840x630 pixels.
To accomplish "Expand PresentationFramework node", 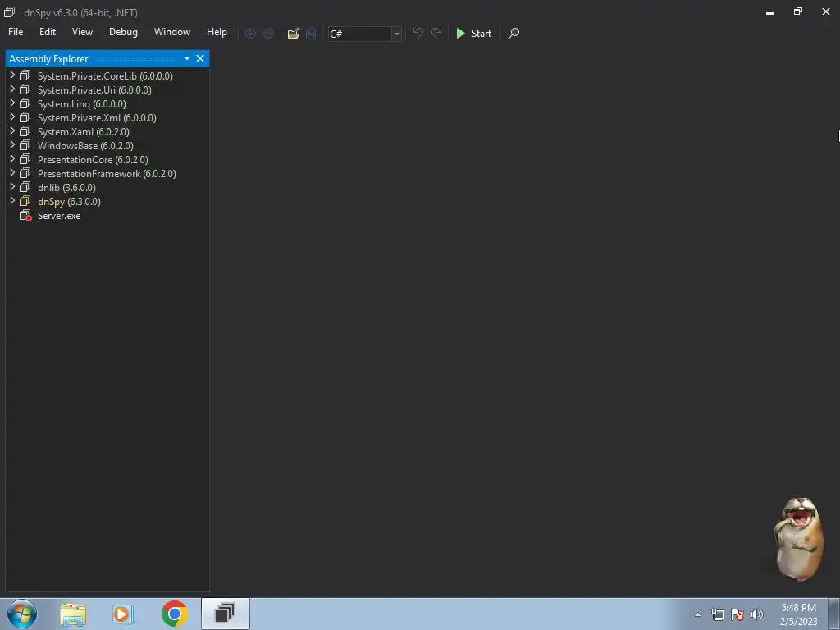I will click(12, 173).
